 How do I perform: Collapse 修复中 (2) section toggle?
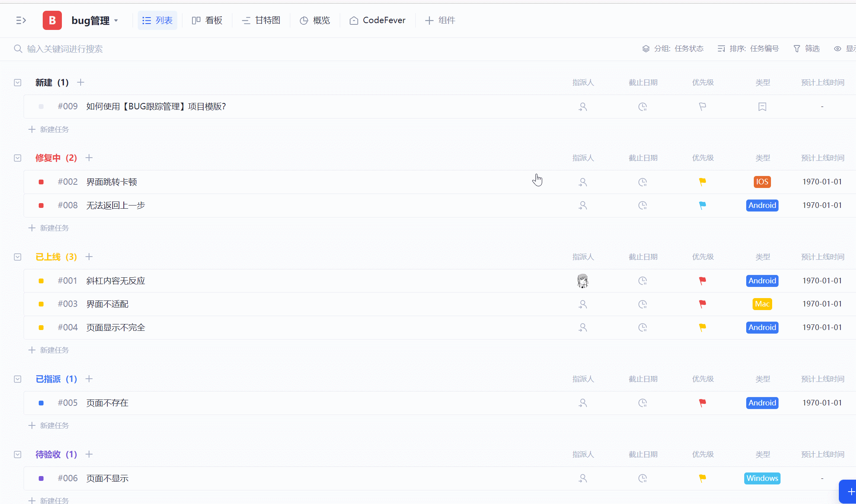tap(18, 158)
